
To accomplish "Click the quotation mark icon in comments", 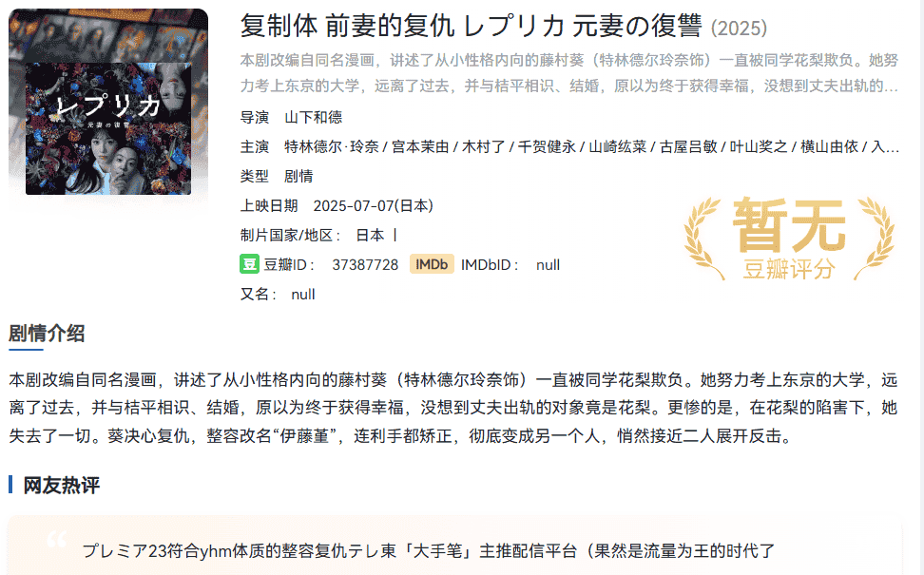I will coord(56,541).
